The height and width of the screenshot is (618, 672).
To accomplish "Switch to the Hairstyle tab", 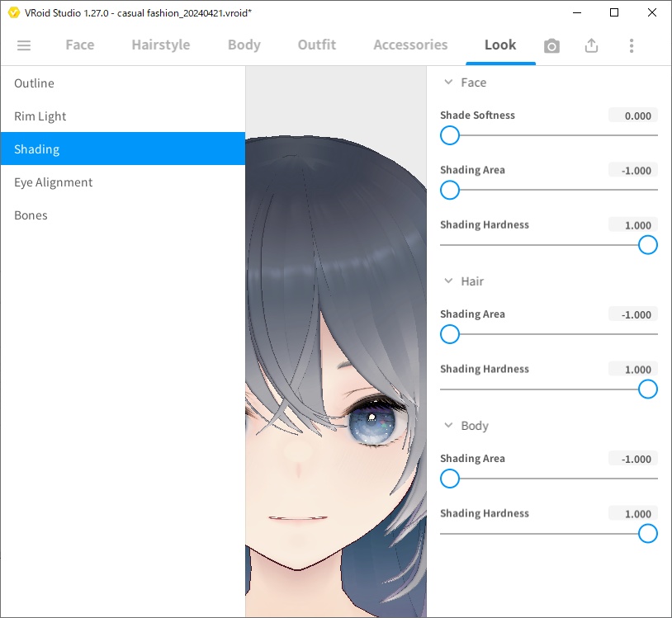I will click(x=160, y=45).
